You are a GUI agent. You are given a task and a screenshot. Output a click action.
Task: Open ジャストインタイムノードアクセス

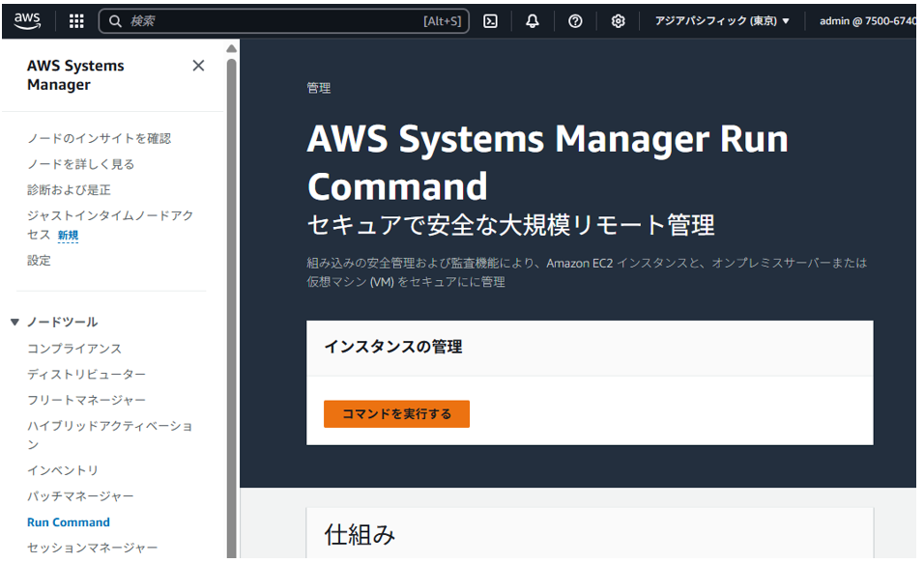pyautogui.click(x=110, y=225)
